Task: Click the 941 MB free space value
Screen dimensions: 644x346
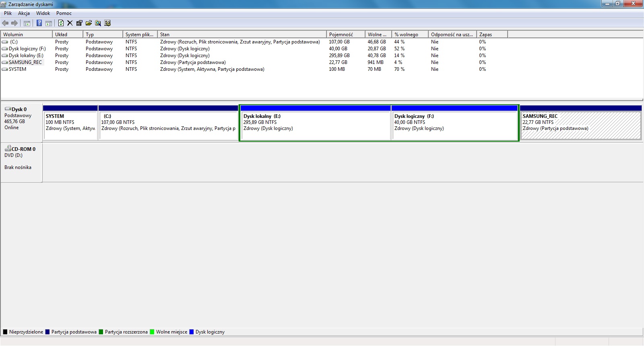Action: point(376,62)
